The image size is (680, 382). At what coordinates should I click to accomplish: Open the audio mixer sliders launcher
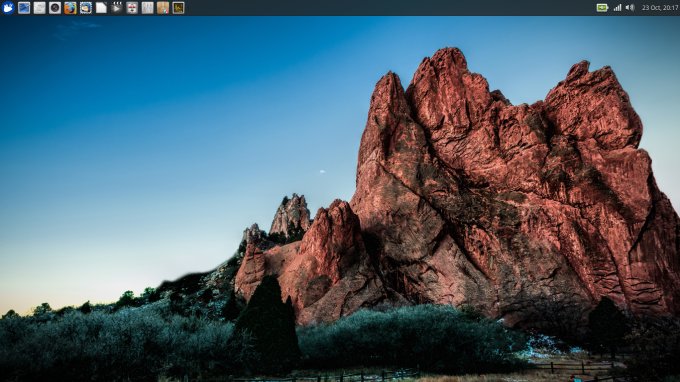[147, 8]
